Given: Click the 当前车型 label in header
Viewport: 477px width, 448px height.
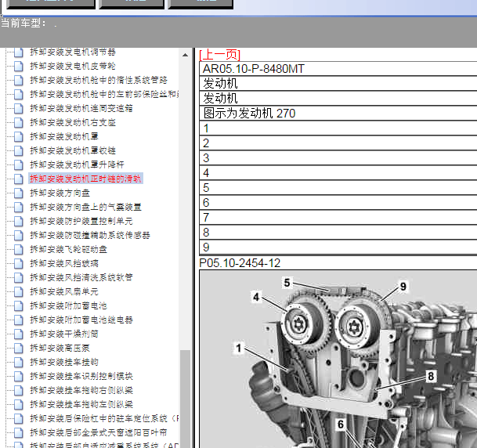Looking at the screenshot, I should pyautogui.click(x=23, y=23).
